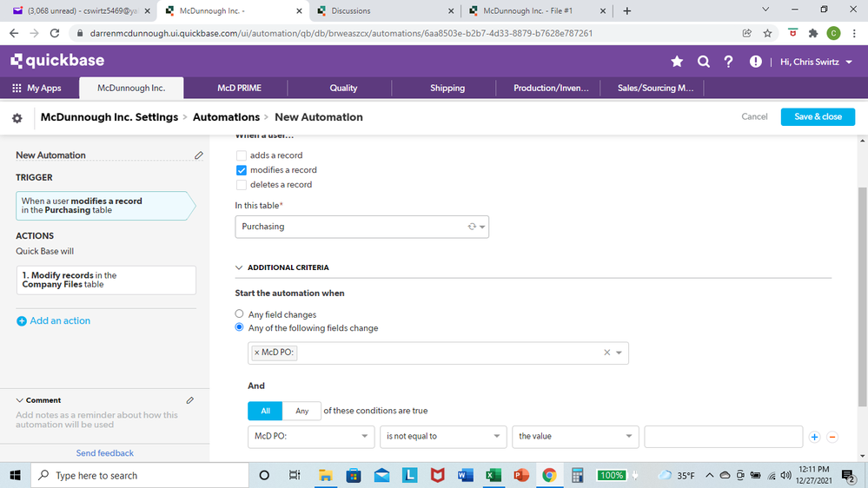Check the adds a record box
The height and width of the screenshot is (488, 868).
click(241, 155)
